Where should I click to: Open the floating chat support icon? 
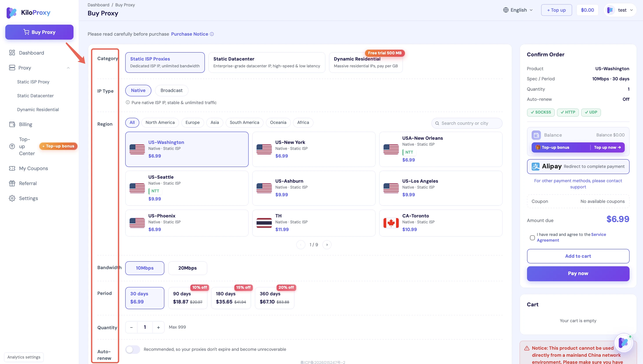tap(623, 342)
